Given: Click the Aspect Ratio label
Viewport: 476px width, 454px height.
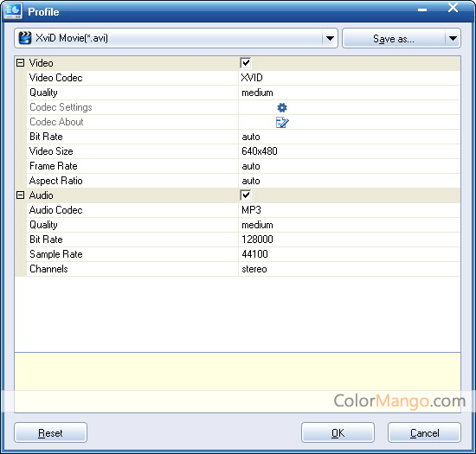Looking at the screenshot, I should click(56, 181).
